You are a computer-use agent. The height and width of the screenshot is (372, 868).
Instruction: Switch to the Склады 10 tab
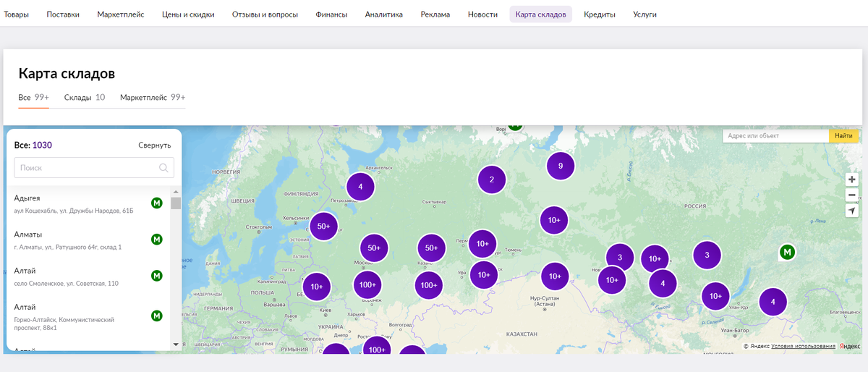tap(85, 97)
